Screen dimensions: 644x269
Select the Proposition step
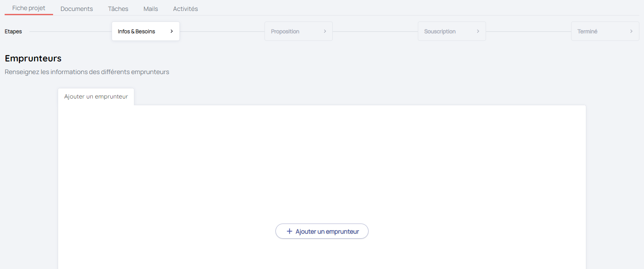[285, 32]
